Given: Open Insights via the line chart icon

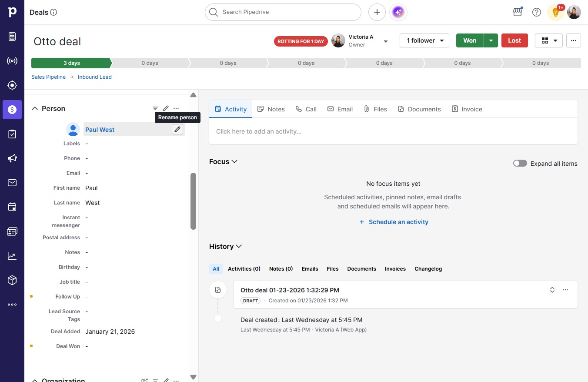Looking at the screenshot, I should [x=12, y=256].
